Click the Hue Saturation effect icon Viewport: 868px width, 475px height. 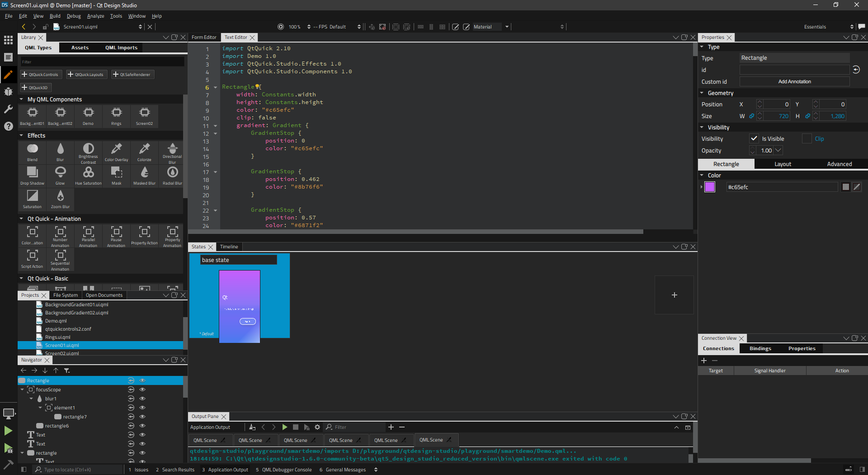pos(88,175)
